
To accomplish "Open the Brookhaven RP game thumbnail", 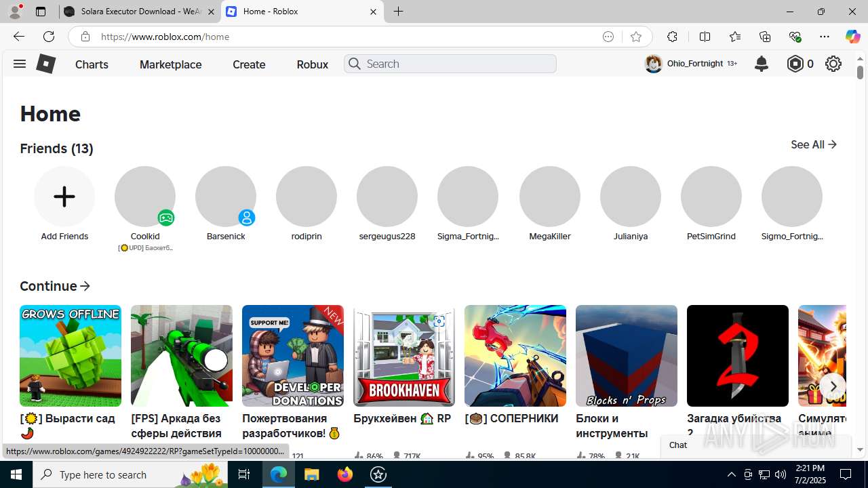I will (404, 356).
